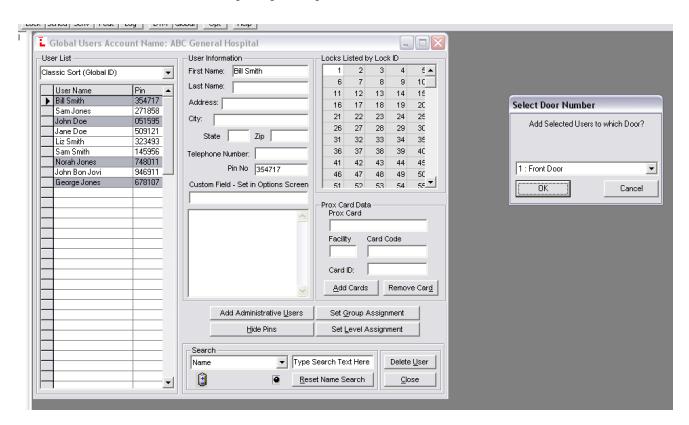Select John Bon Jovi in the user list
The width and height of the screenshot is (689, 425).
click(93, 172)
